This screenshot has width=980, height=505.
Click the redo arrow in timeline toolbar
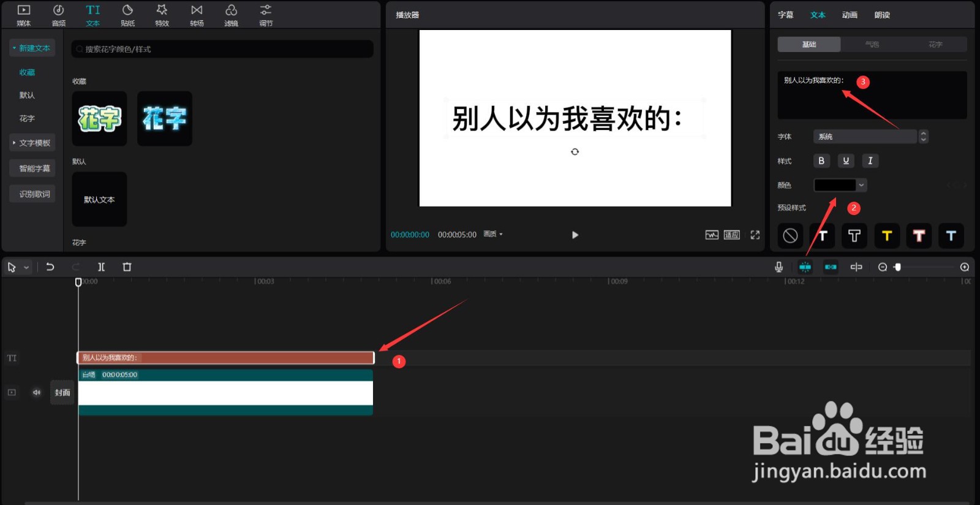(76, 267)
